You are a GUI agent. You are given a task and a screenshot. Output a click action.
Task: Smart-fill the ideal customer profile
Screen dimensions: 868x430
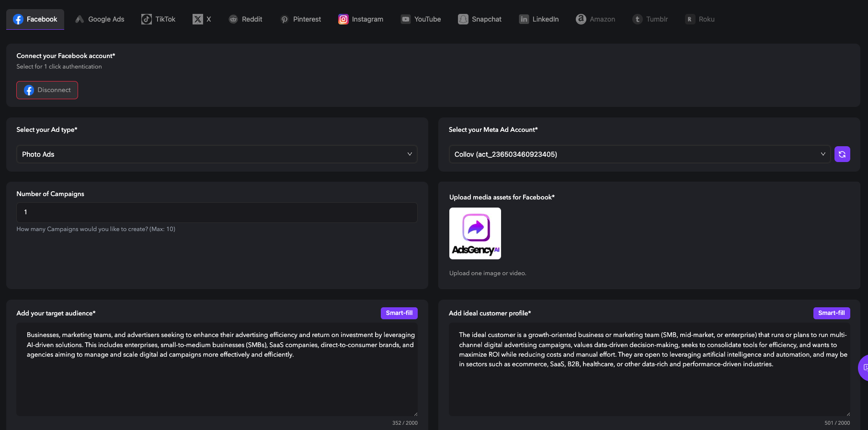tap(832, 313)
